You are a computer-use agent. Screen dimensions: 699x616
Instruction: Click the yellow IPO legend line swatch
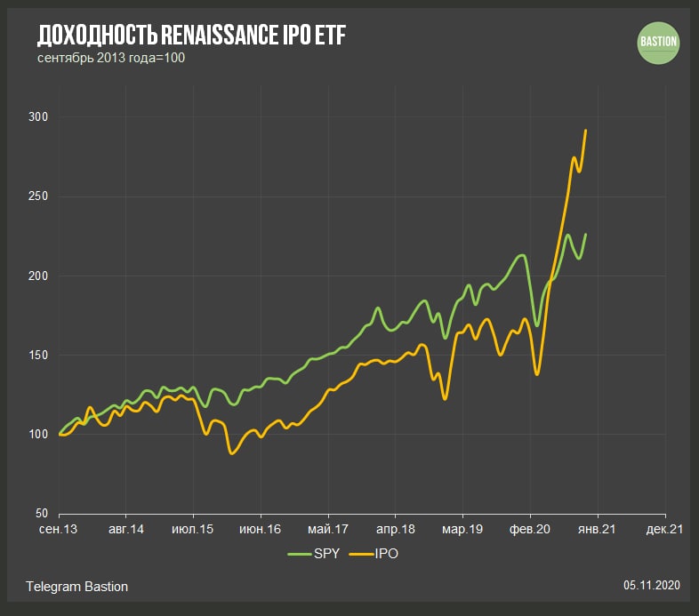click(x=361, y=554)
